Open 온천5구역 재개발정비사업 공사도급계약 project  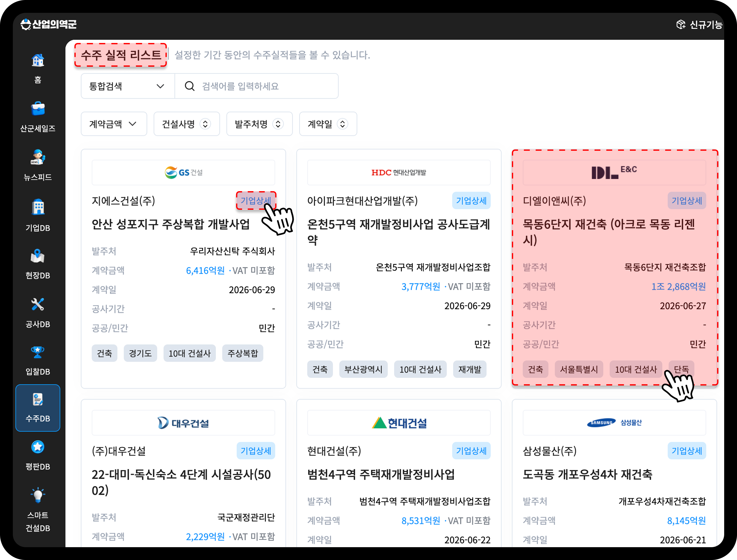tap(399, 232)
